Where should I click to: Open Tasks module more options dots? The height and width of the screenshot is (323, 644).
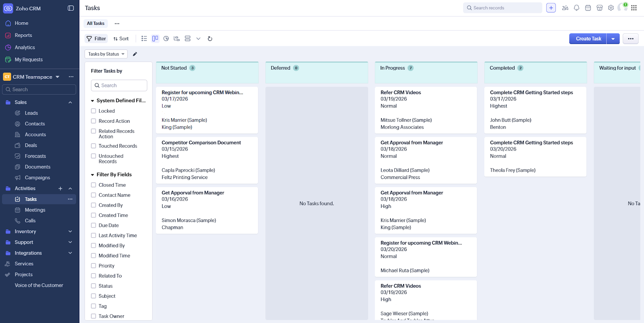tap(70, 199)
